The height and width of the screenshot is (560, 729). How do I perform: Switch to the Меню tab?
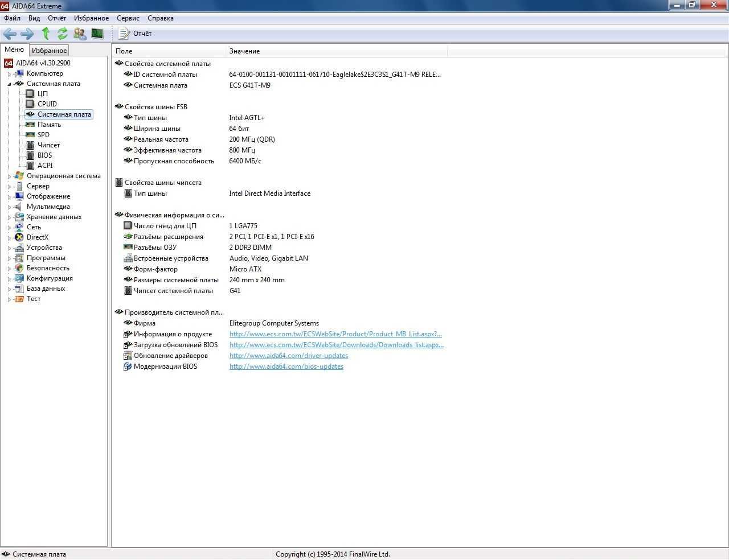(x=14, y=50)
